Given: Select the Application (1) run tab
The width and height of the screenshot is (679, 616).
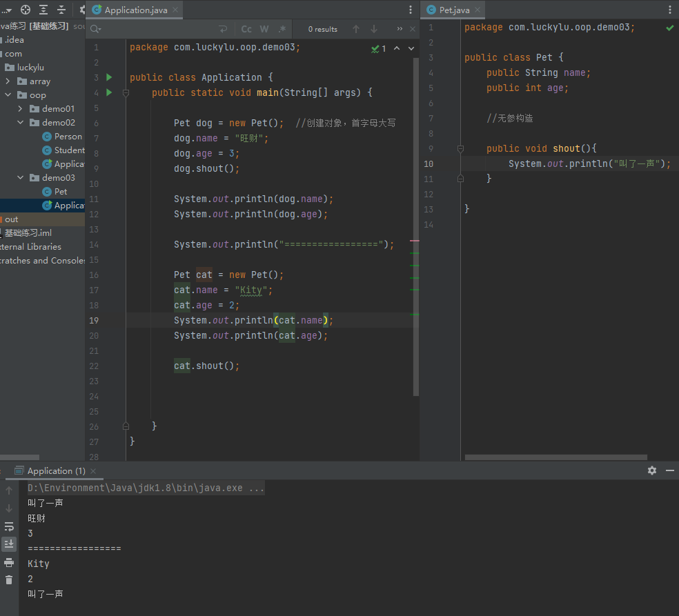Looking at the screenshot, I should (55, 471).
